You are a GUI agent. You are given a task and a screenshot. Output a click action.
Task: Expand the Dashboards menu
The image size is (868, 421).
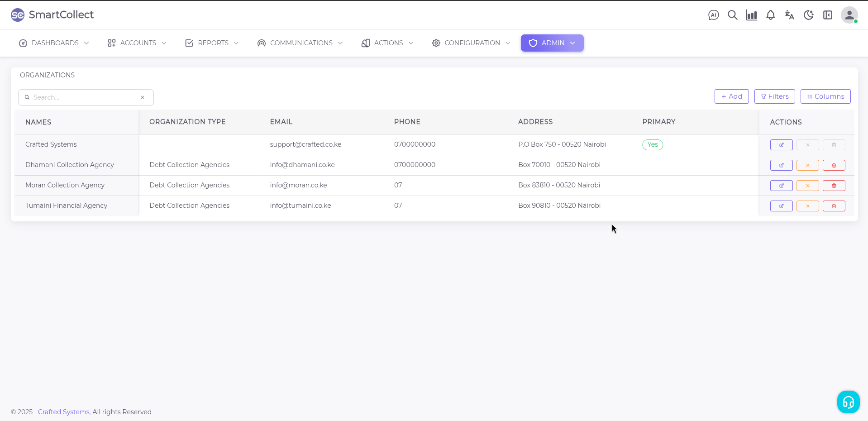click(x=54, y=43)
